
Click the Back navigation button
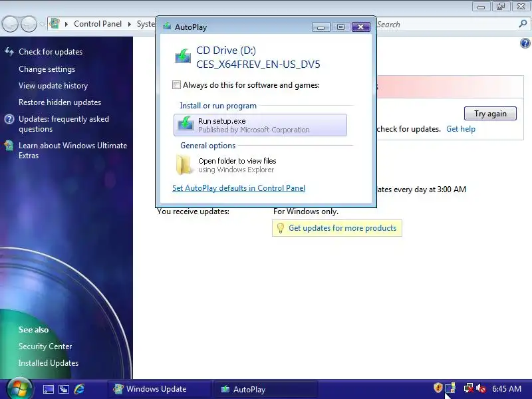pos(10,24)
